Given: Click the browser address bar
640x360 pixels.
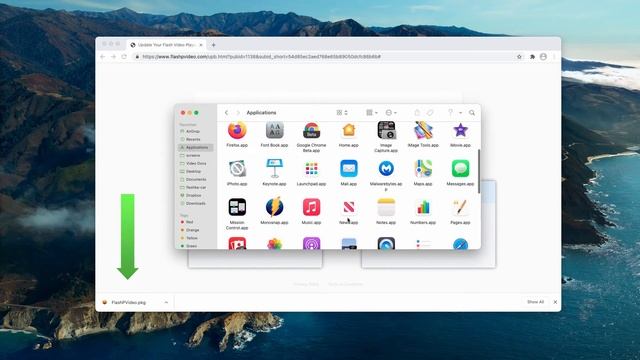Looking at the screenshot, I should coord(327,57).
